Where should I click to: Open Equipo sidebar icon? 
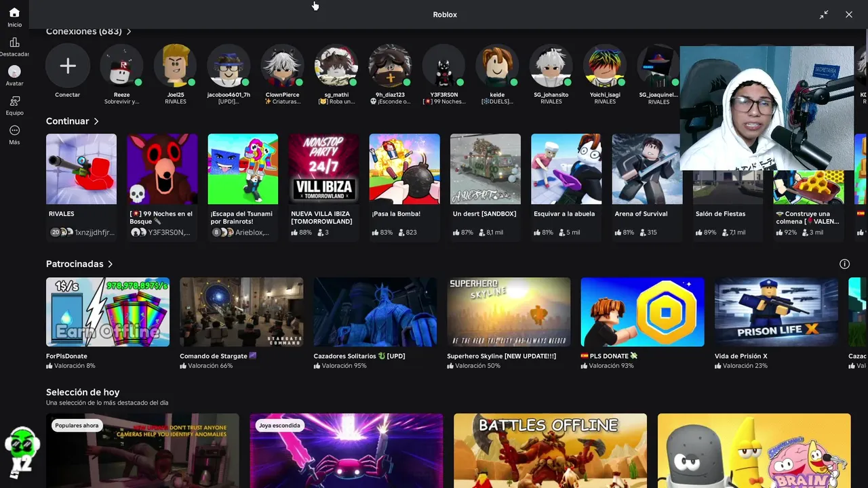pos(14,101)
